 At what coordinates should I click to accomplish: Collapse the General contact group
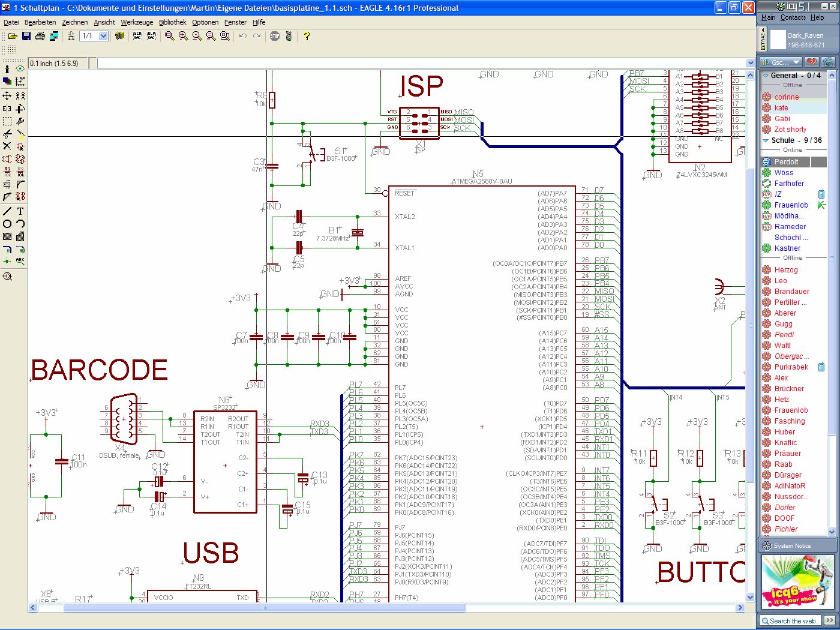(766, 76)
